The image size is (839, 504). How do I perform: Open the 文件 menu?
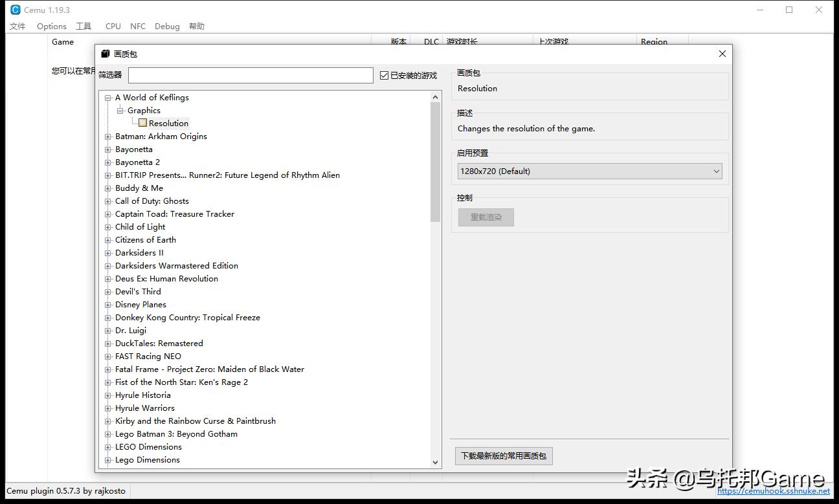17,27
